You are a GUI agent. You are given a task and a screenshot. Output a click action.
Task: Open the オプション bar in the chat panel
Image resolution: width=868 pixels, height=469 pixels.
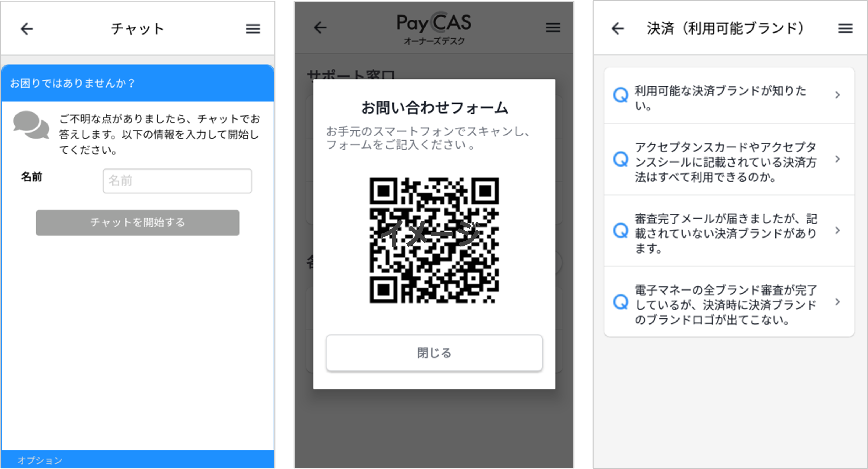[137, 459]
